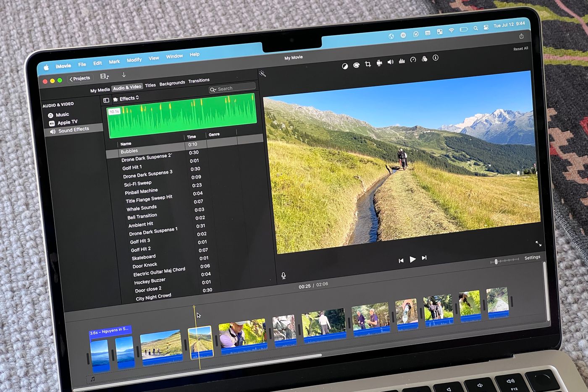This screenshot has height=392, width=588.
Task: Open the Transitions tab
Action: (x=199, y=81)
